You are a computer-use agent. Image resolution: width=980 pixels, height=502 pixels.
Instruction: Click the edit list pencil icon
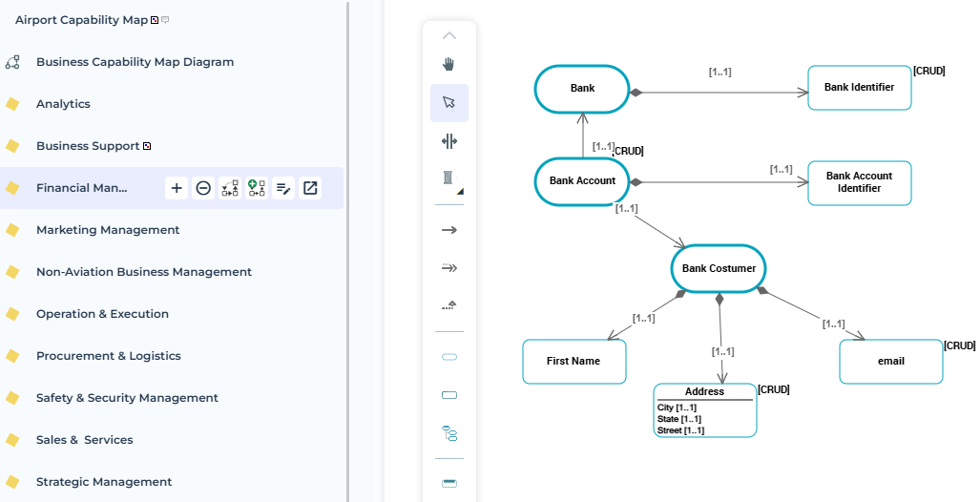coord(283,188)
